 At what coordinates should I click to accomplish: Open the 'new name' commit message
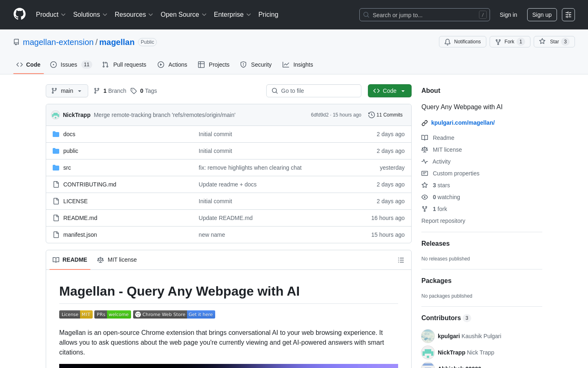[x=212, y=235]
